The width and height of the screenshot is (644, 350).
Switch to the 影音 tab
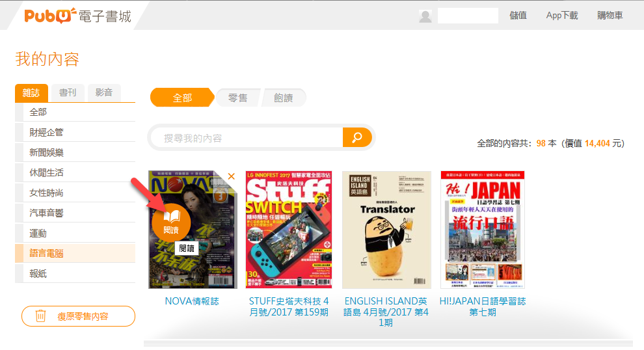[104, 92]
